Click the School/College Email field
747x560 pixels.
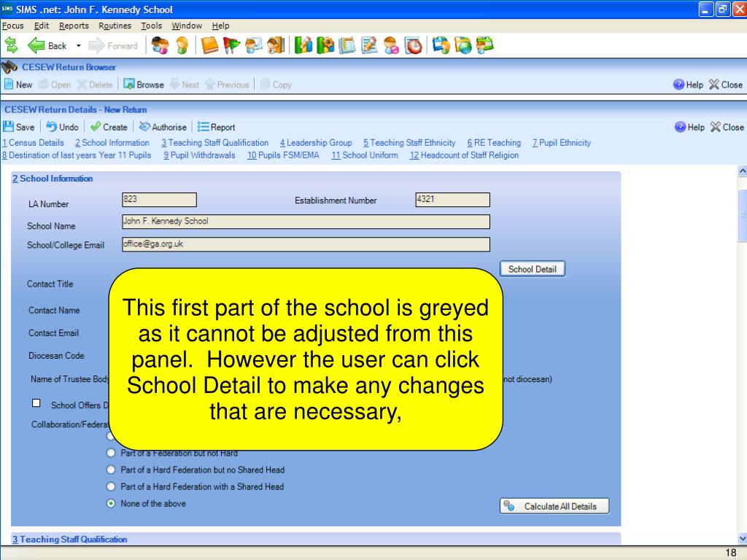tap(306, 244)
